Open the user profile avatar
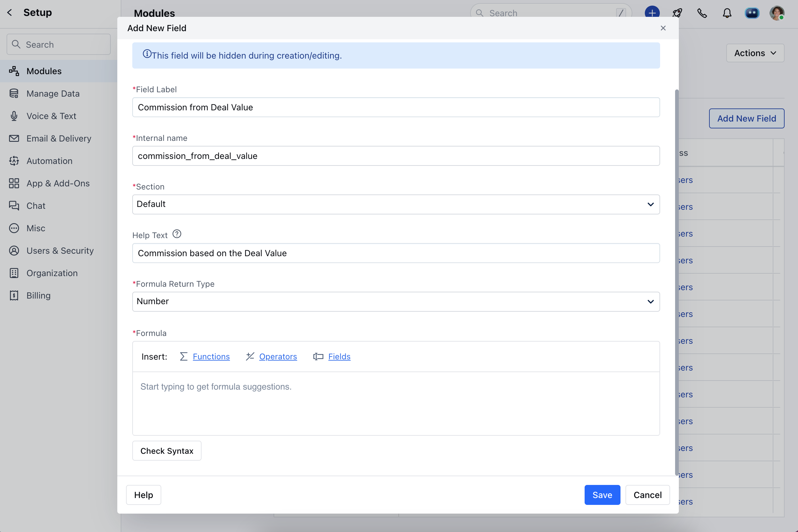The image size is (798, 532). coord(776,13)
